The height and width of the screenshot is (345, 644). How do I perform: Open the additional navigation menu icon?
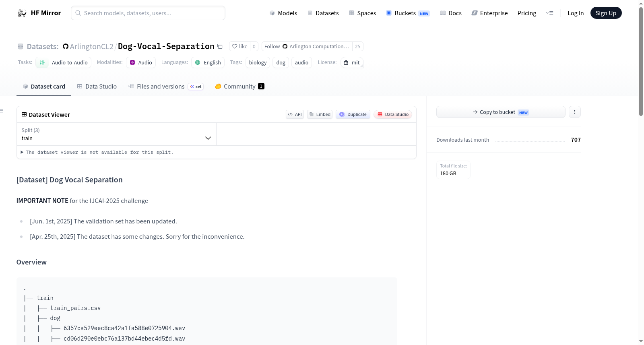click(x=549, y=13)
